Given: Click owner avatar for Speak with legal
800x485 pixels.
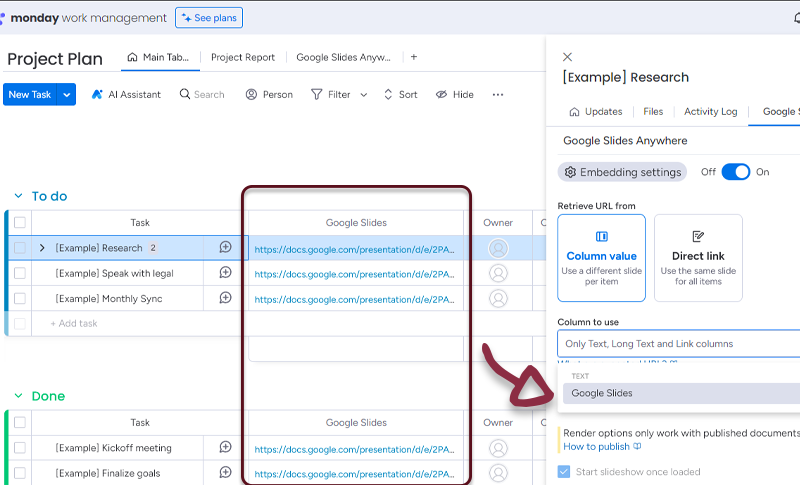Looking at the screenshot, I should click(x=498, y=273).
